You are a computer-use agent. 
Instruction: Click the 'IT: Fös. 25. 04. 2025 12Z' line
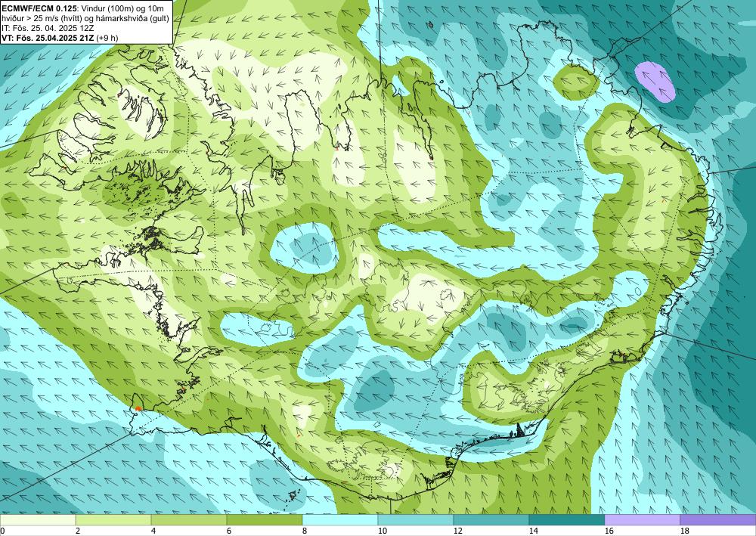click(x=48, y=27)
